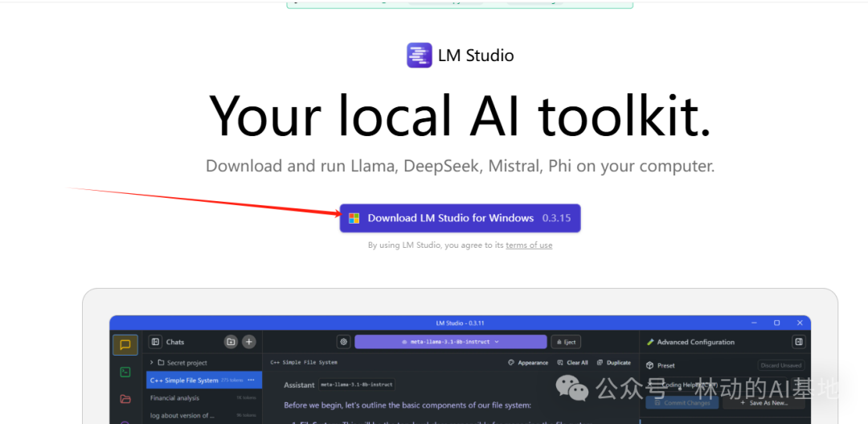This screenshot has width=868, height=424.
Task: Click the Download LM Studio for Windows button
Action: tap(460, 218)
